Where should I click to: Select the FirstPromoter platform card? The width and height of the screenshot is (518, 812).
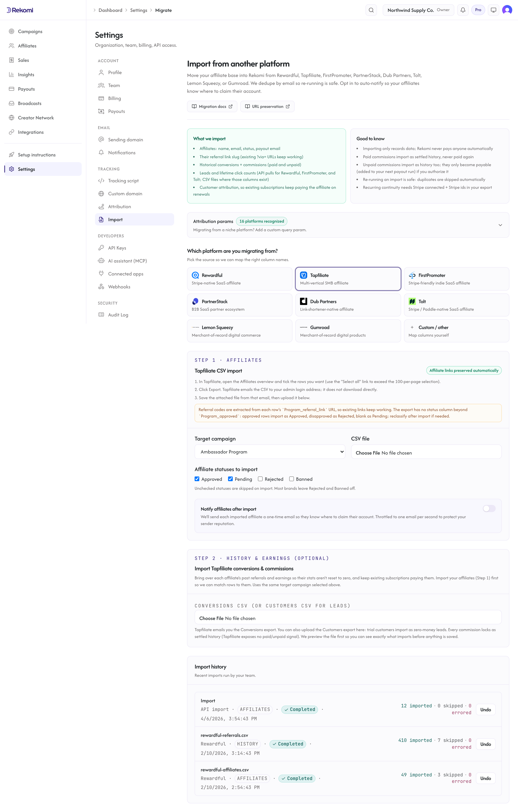(456, 279)
